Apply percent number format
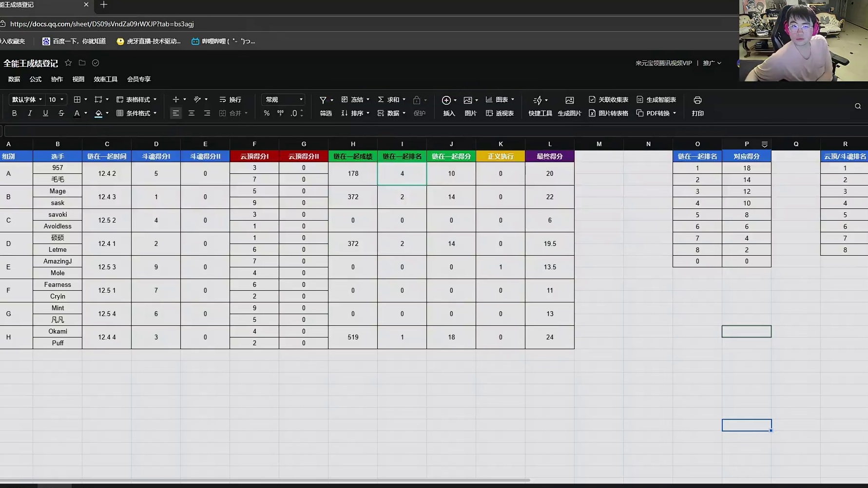Viewport: 868px width, 488px height. point(267,113)
